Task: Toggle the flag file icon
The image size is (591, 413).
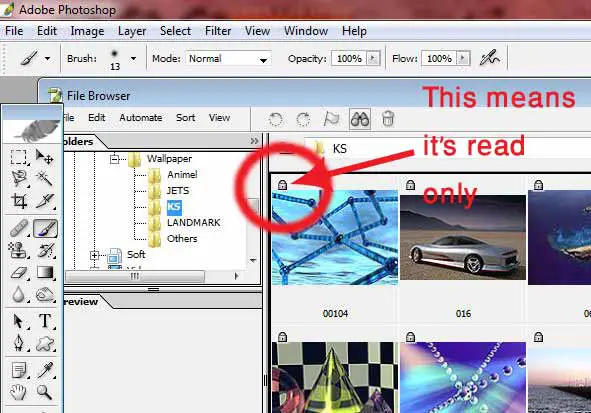Action: (x=331, y=119)
